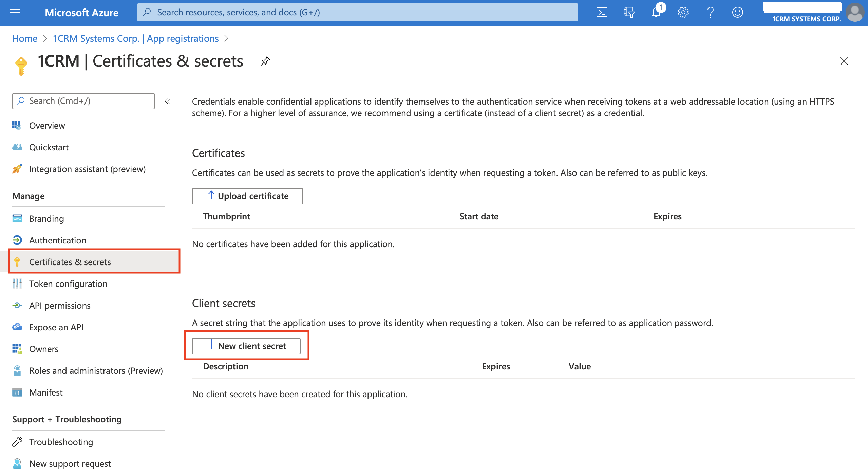Screen dimensions: 868x476
Task: Click the Overview grid icon
Action: [x=17, y=125]
